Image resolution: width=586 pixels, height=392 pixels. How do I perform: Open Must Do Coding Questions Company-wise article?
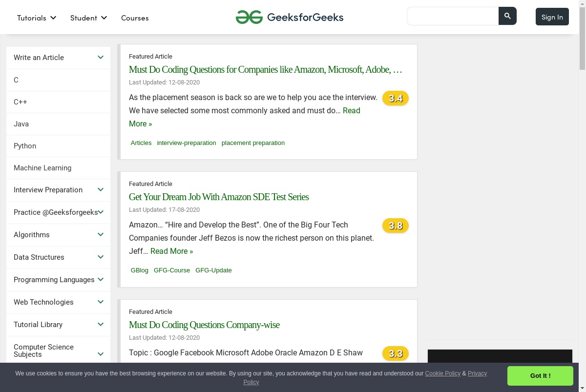(204, 325)
